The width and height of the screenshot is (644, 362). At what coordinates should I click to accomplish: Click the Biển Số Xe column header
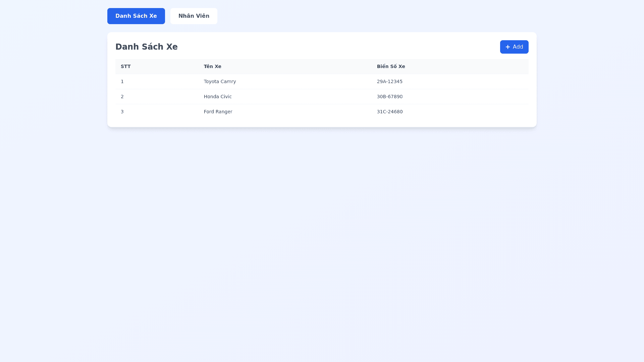(391, 66)
